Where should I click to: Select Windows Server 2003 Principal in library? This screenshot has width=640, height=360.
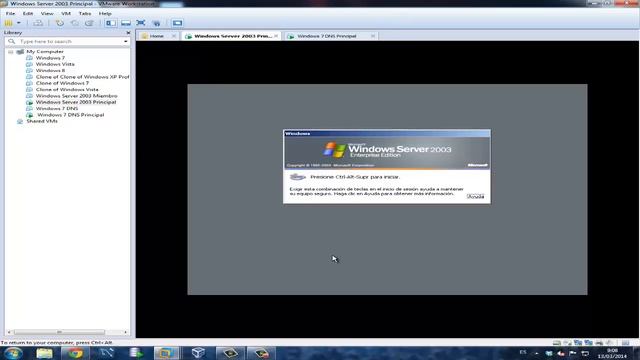click(x=76, y=102)
